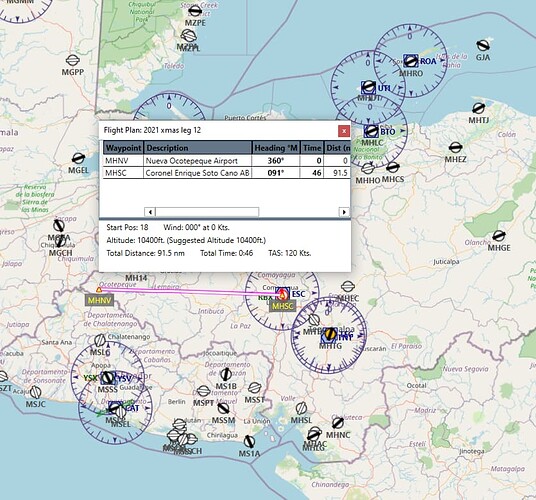The height and width of the screenshot is (500, 536).
Task: Select the ROA VOR station icon
Action: 410,61
